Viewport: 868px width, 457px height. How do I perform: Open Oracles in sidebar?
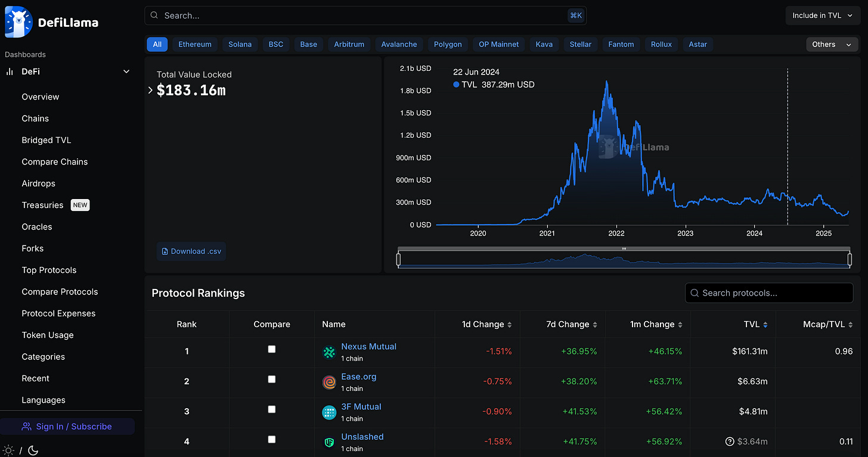(x=37, y=227)
